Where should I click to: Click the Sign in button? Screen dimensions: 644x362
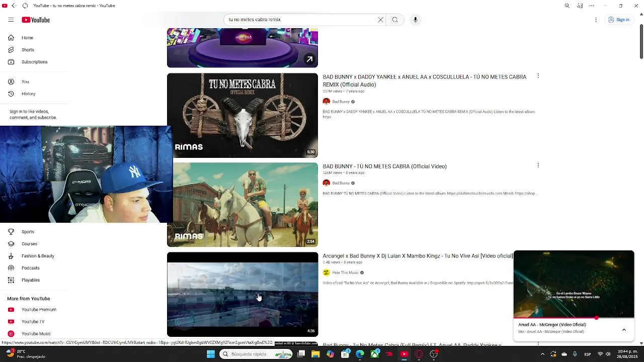(618, 20)
